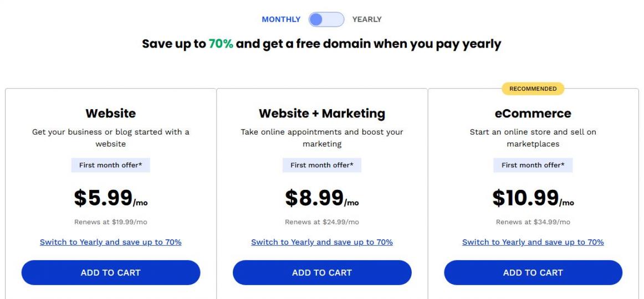Add the Website plan to cart
The image size is (644, 299).
[111, 272]
